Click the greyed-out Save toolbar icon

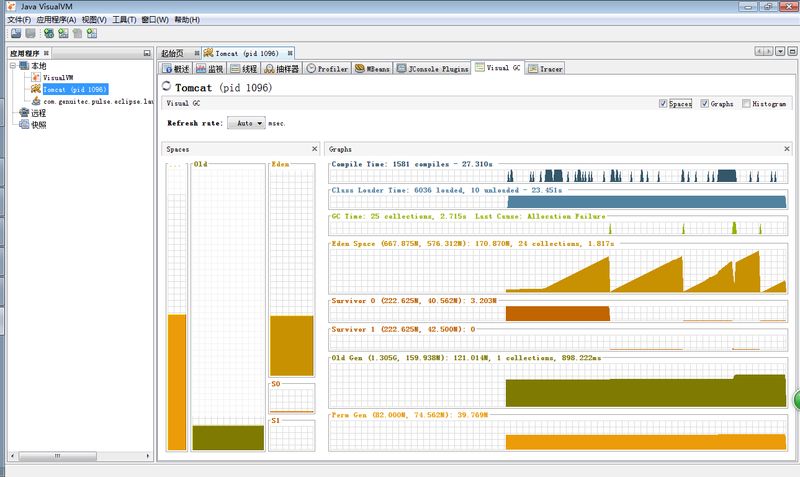(x=31, y=33)
